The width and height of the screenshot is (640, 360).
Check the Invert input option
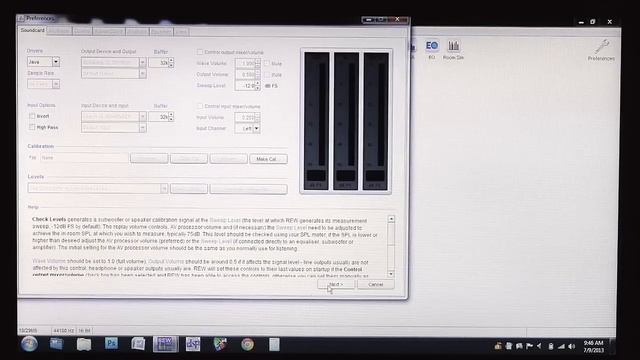(x=32, y=116)
